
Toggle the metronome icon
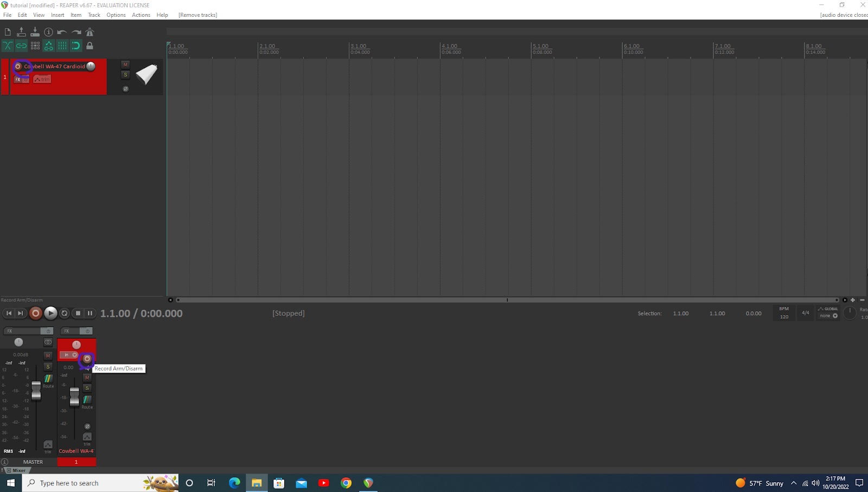[90, 32]
